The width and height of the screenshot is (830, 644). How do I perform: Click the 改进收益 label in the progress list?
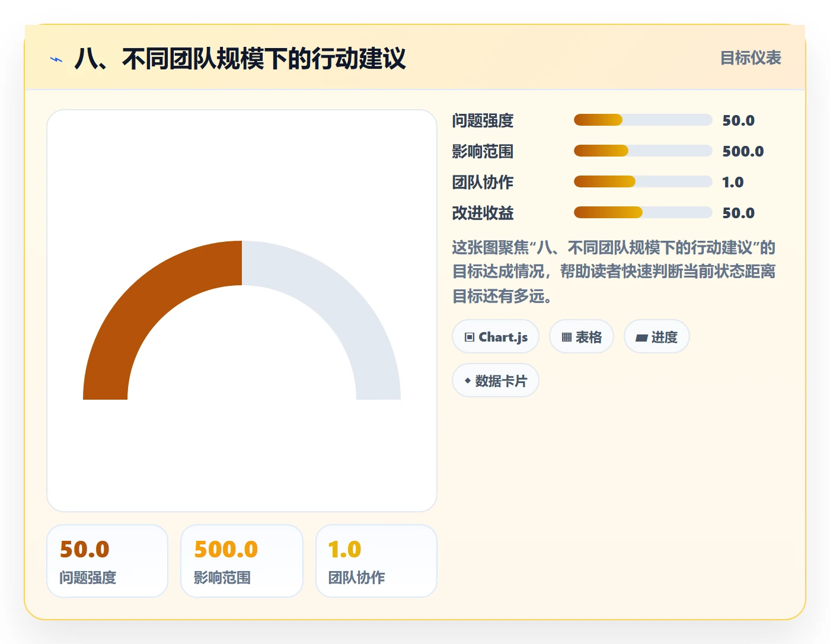(483, 213)
